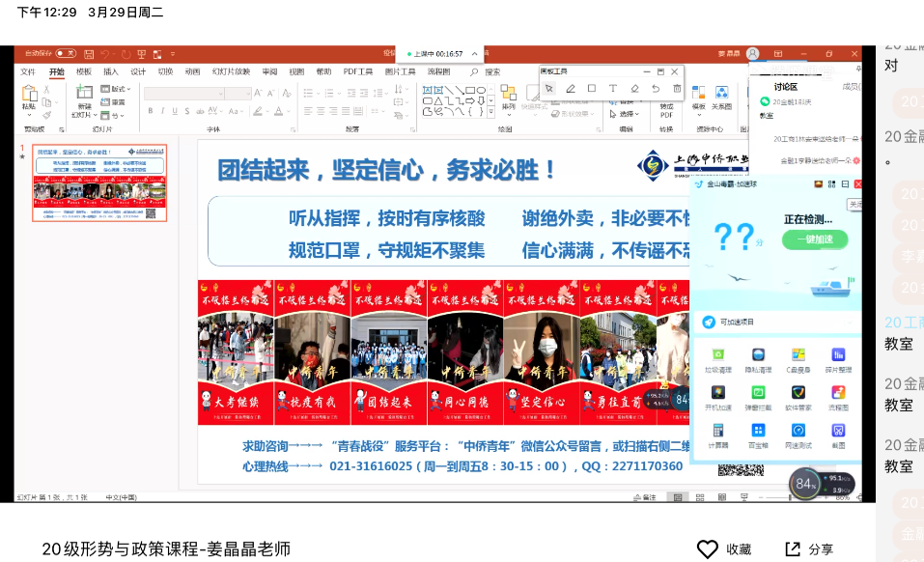
Task: Select the pen tool in 画板工具
Action: click(x=571, y=89)
